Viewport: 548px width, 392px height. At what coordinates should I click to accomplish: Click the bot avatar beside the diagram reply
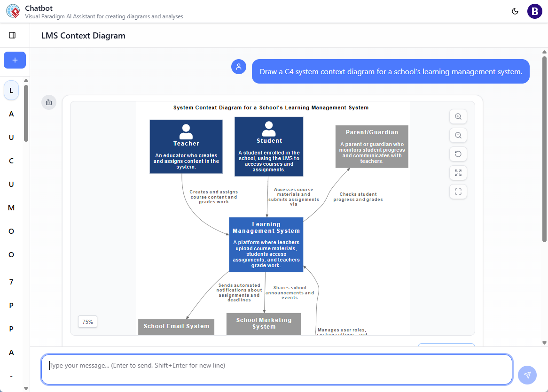pyautogui.click(x=49, y=102)
